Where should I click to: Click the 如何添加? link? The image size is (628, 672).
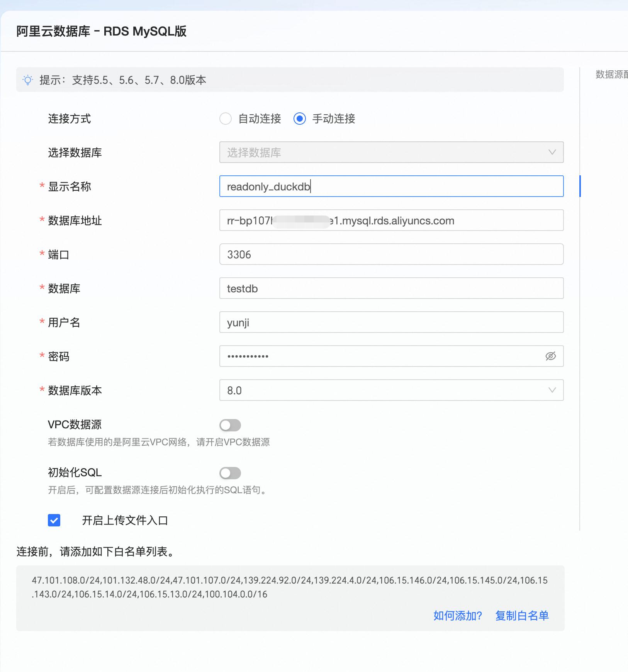(458, 616)
